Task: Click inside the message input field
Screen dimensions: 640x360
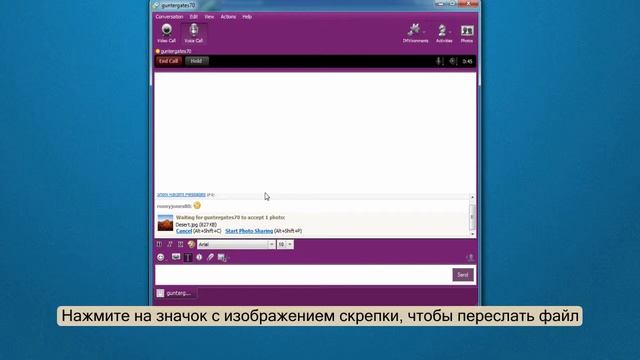Action: (303, 275)
